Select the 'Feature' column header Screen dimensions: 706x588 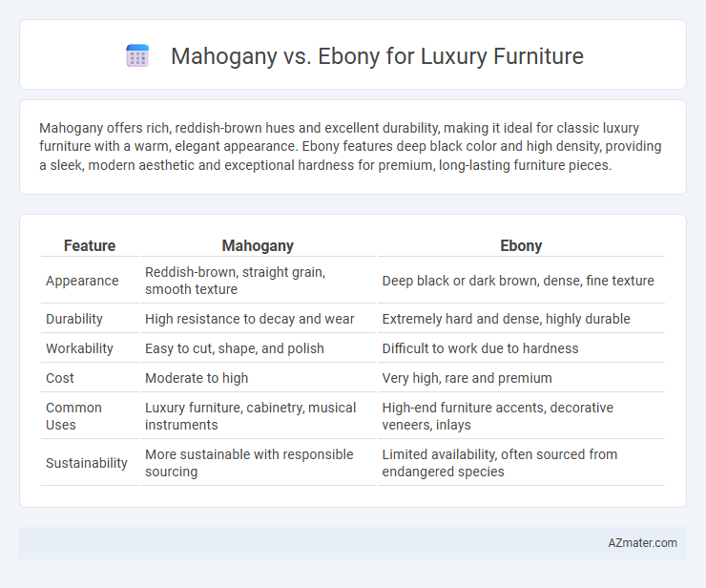pos(90,245)
